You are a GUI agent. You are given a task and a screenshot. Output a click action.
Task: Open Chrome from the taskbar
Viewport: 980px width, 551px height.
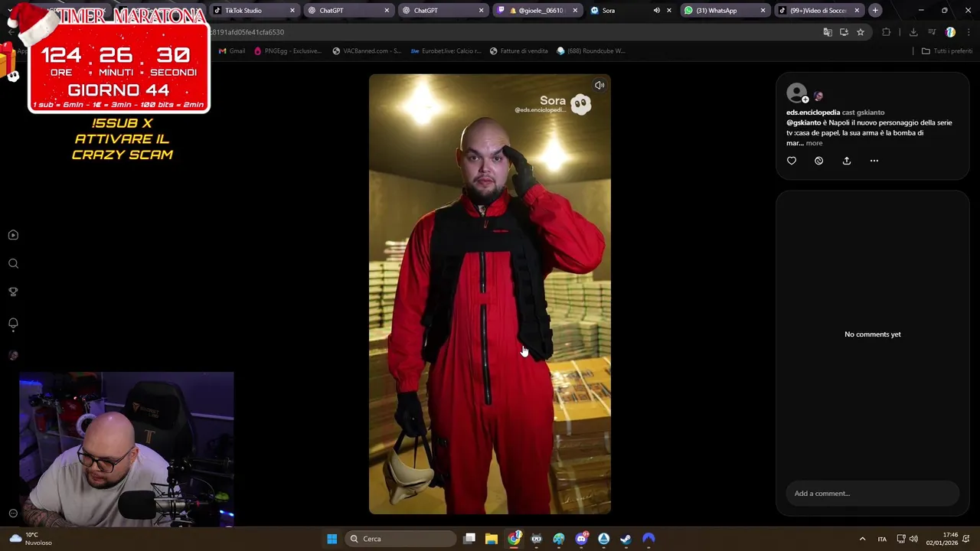click(x=514, y=539)
